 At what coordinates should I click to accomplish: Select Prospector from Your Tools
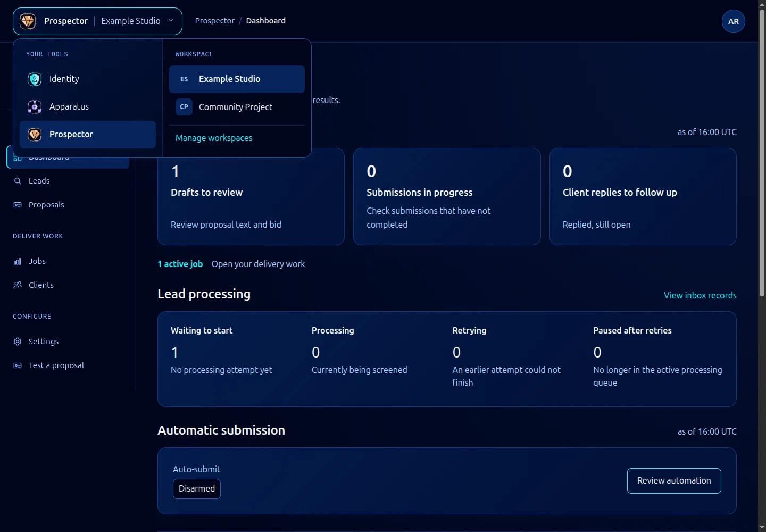(88, 135)
